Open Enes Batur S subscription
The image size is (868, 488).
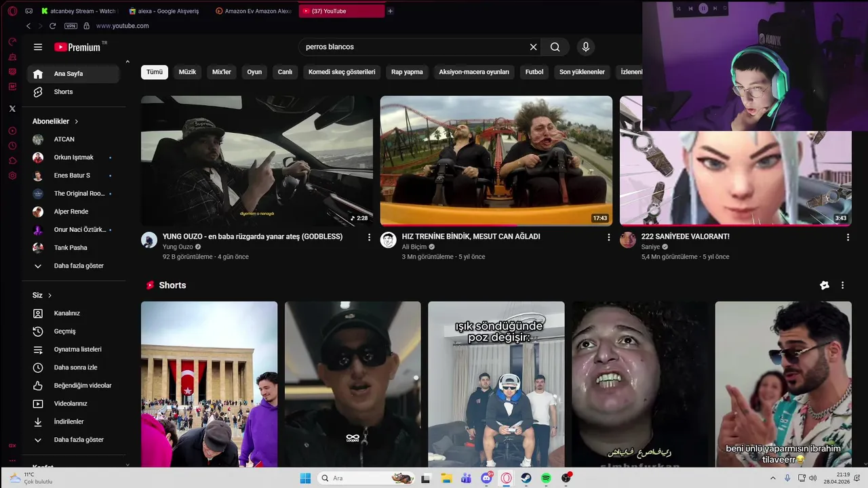pos(74,176)
